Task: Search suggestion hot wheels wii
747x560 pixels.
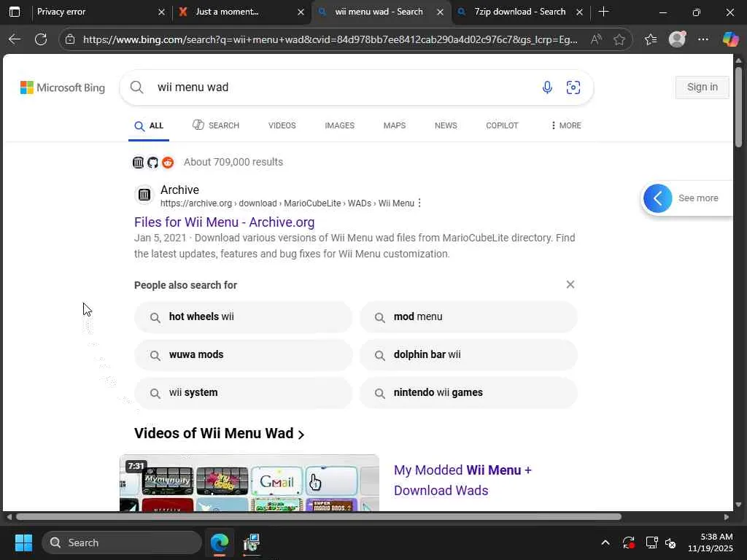Action: click(x=243, y=316)
